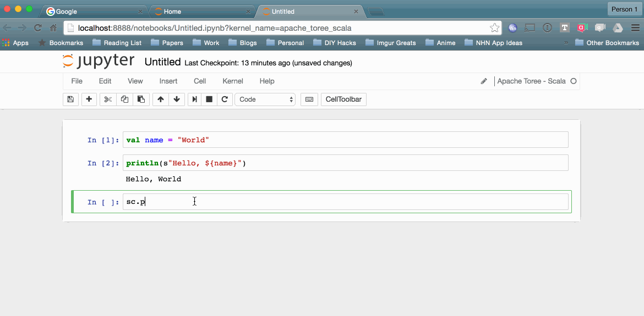Move selected cell down with arrow

click(177, 99)
